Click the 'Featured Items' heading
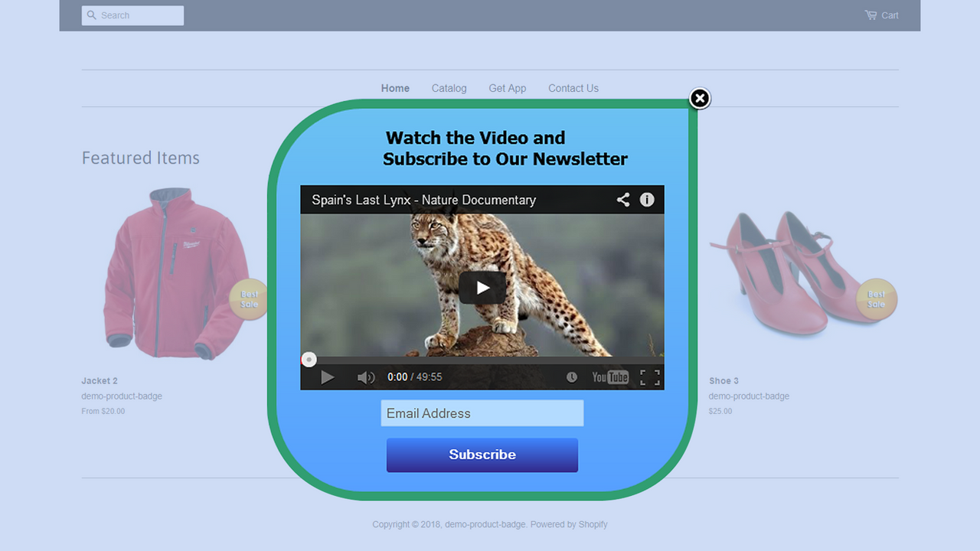Image resolution: width=980 pixels, height=551 pixels. pyautogui.click(x=141, y=158)
